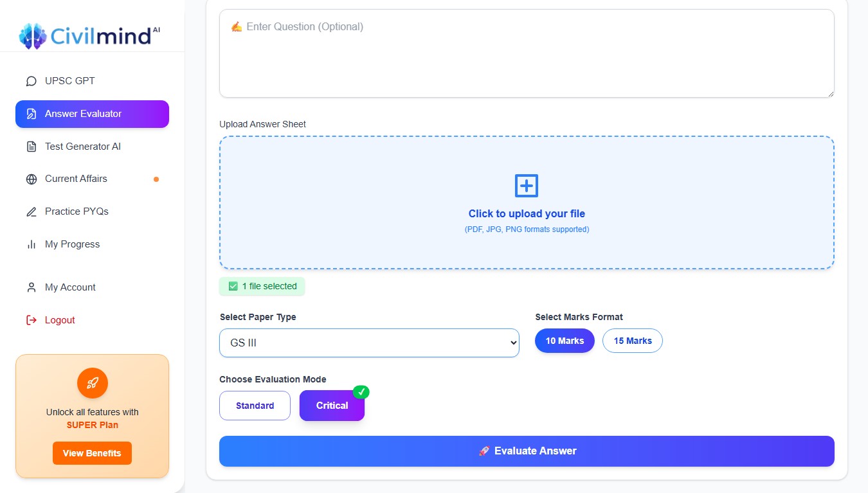Screen dimensions: 868x493
Task: Click the View Benefits button
Action: (x=92, y=453)
